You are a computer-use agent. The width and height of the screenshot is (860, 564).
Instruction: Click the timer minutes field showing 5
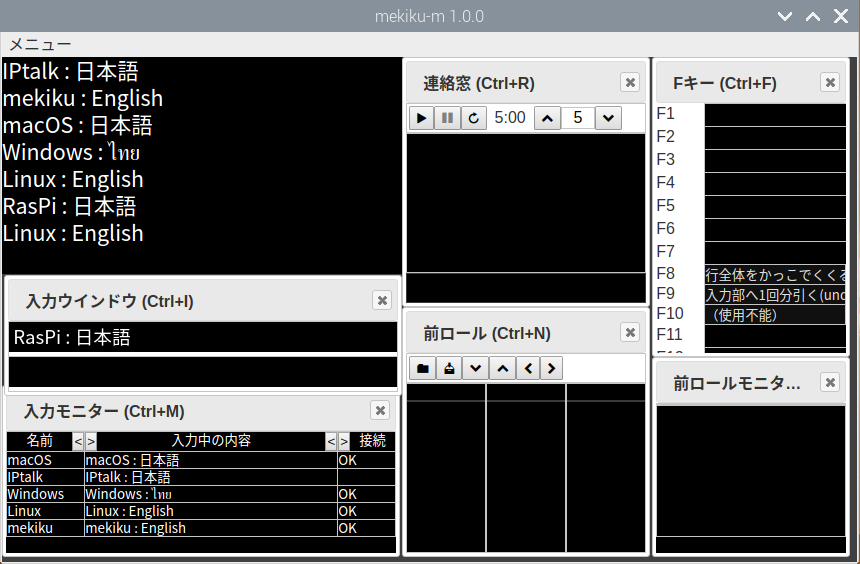tap(578, 118)
